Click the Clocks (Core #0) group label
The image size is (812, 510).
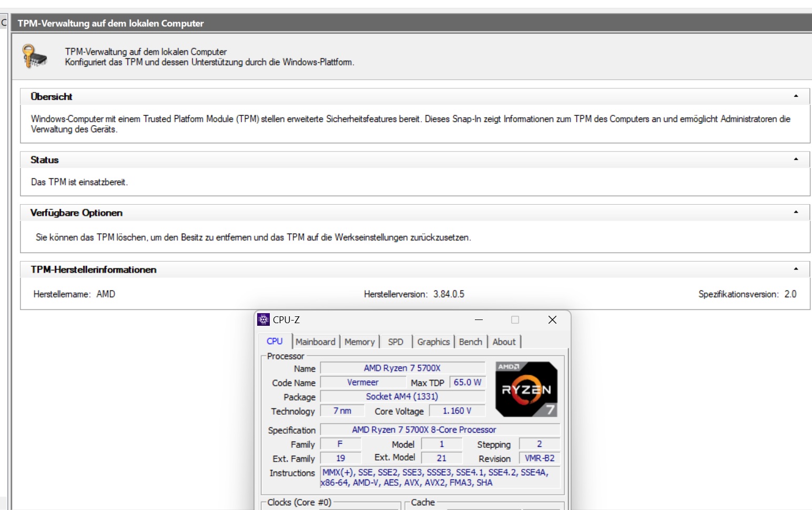coord(299,502)
